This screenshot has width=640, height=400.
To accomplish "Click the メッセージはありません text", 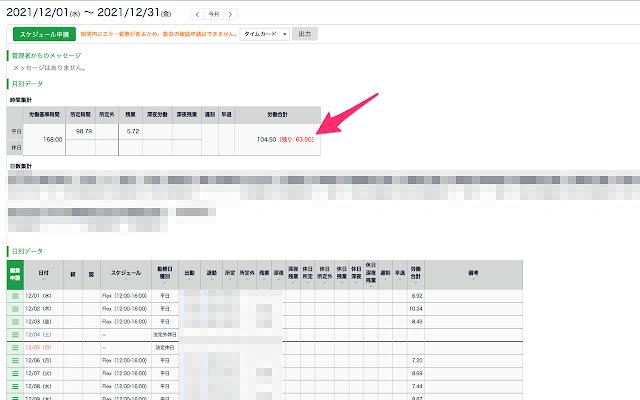I will pyautogui.click(x=49, y=68).
